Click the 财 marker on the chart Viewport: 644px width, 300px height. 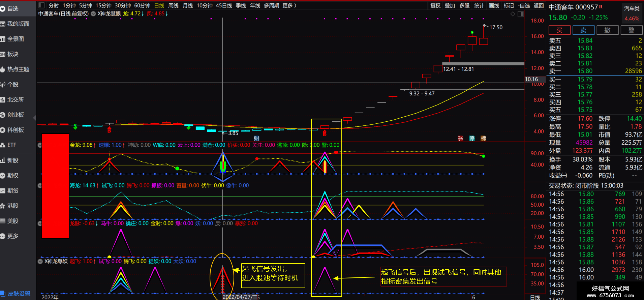coord(256,139)
